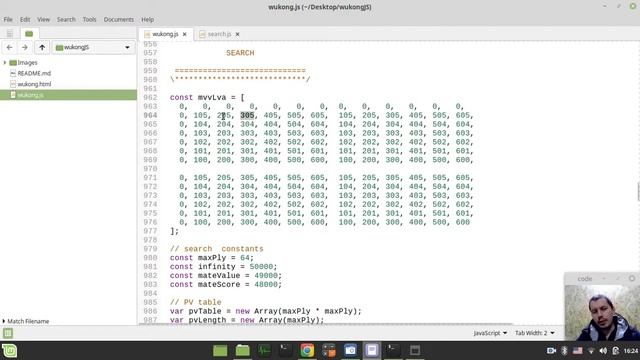Screen dimensions: 640x360
Task: Switch to the search.js tab
Action: click(219, 34)
